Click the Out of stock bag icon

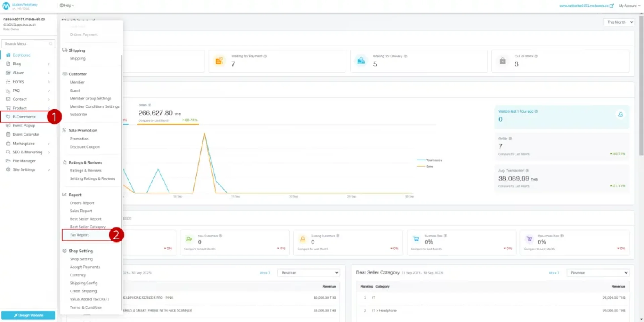502,61
